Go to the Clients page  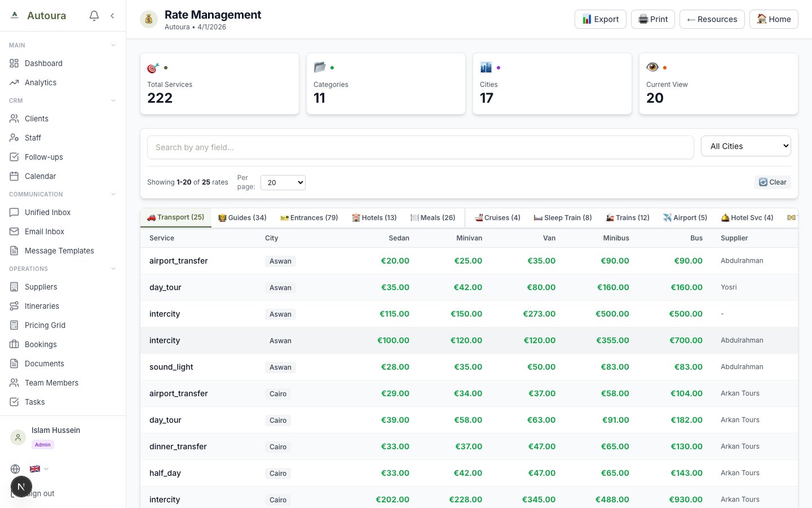point(63,119)
